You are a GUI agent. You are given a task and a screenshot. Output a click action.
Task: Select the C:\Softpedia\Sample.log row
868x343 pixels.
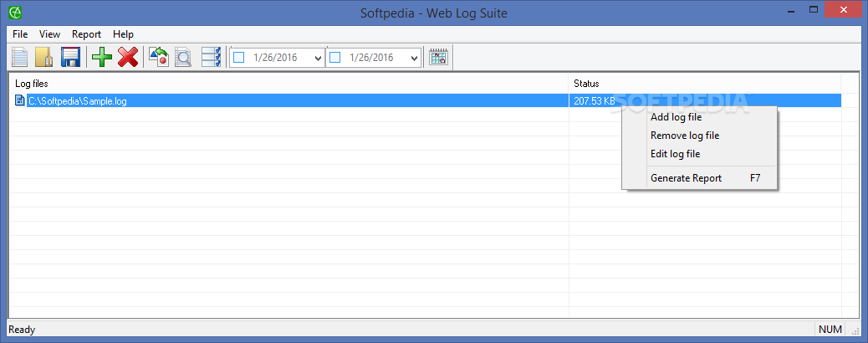[426, 101]
